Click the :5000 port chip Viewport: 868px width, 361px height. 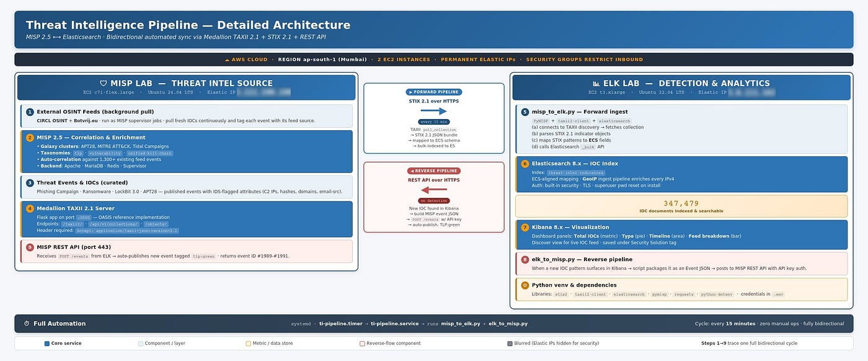[x=84, y=218]
